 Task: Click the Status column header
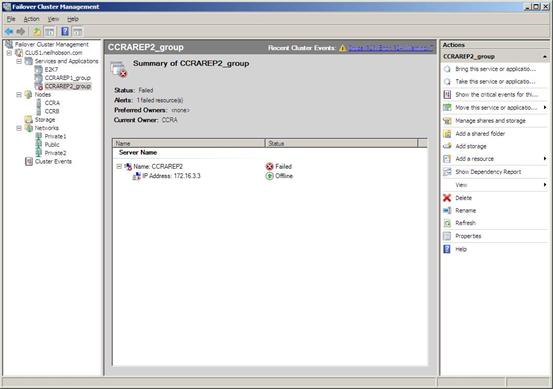click(x=341, y=143)
